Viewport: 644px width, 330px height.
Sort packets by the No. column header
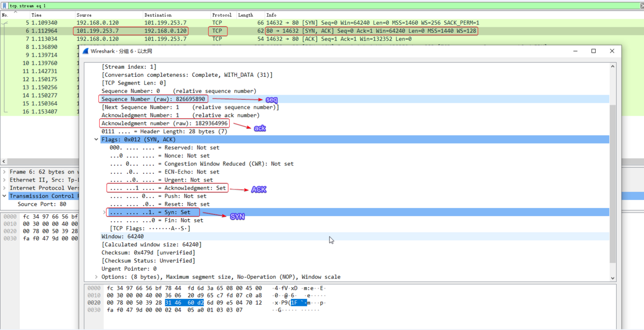tap(15, 15)
